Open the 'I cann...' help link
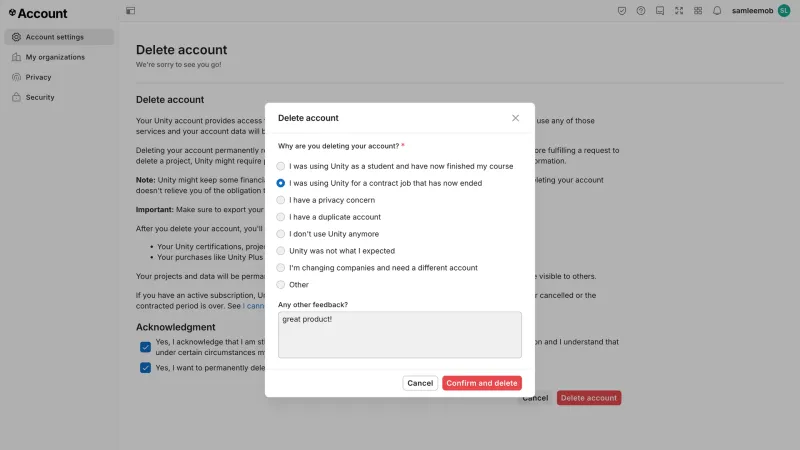800x450 pixels. coord(254,306)
